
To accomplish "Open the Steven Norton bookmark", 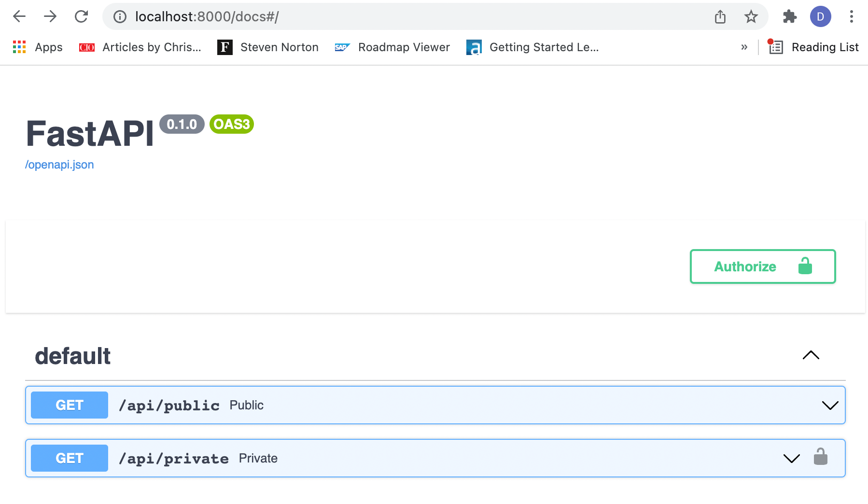I will (268, 47).
